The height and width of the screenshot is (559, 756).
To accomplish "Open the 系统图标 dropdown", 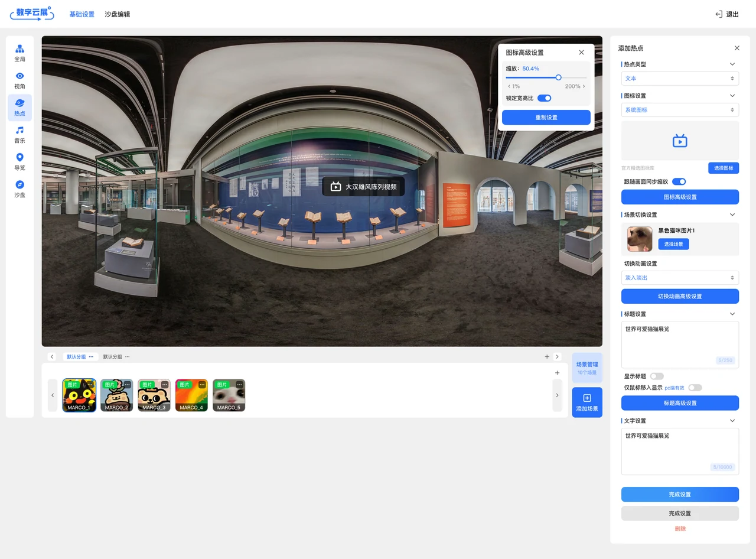I will [680, 110].
